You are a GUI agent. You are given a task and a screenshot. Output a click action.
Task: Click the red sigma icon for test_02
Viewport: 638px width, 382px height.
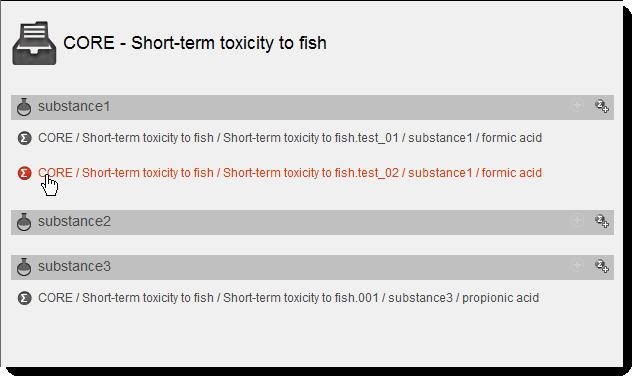point(24,173)
